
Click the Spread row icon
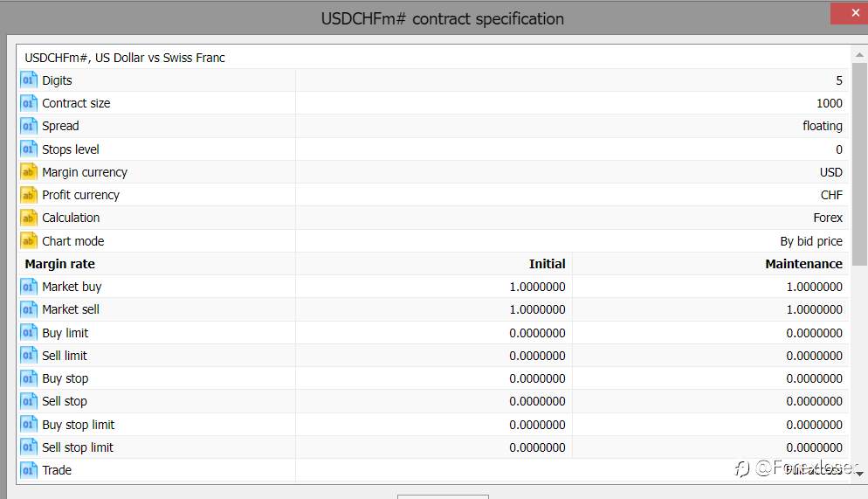(x=29, y=126)
